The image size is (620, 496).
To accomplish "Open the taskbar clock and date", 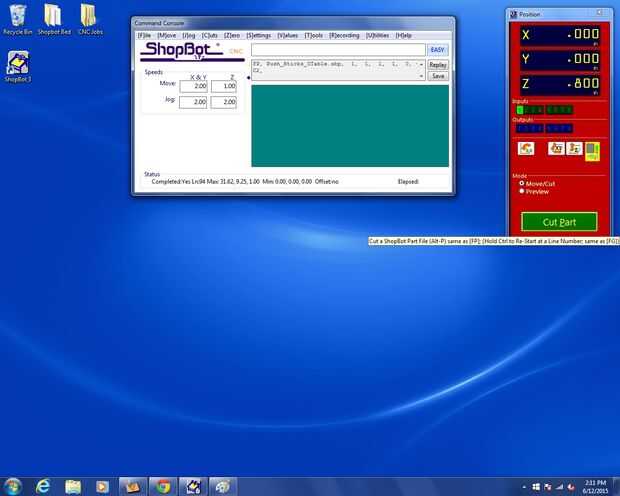I will [595, 487].
